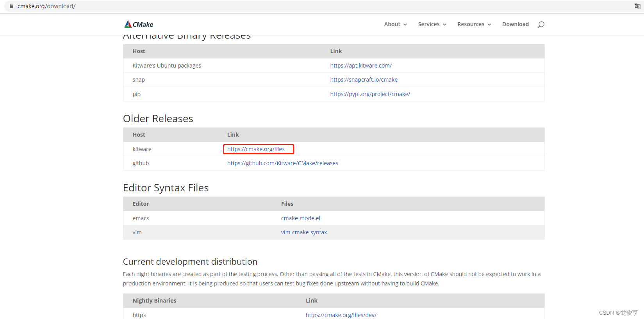Select the 'https' nightly binaries cell

pos(139,315)
